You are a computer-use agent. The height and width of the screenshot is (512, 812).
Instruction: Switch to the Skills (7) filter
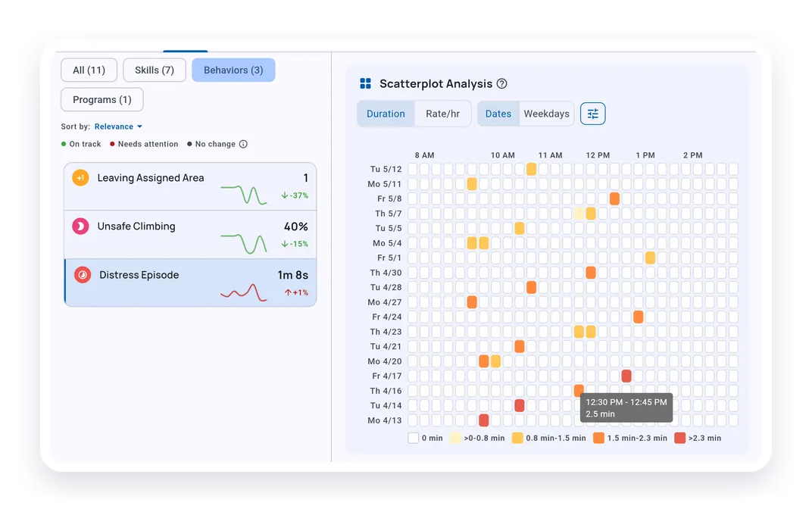(155, 70)
